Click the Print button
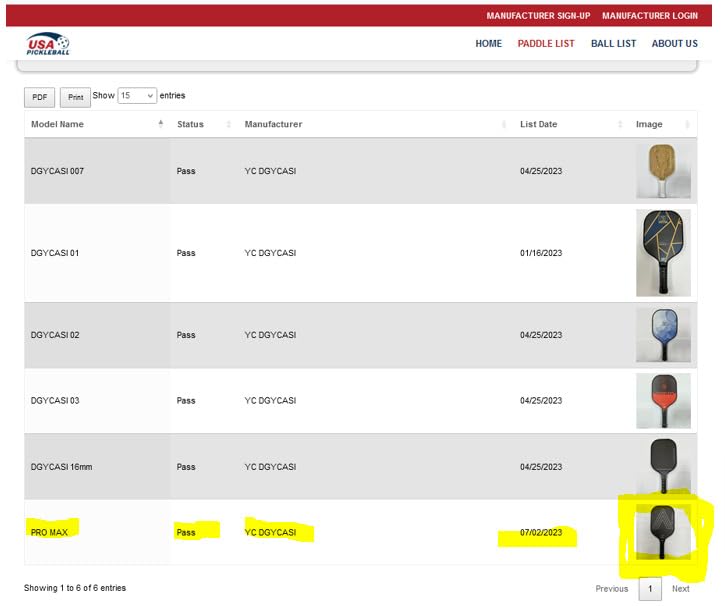Viewport: 725px width, 606px height. 75,97
